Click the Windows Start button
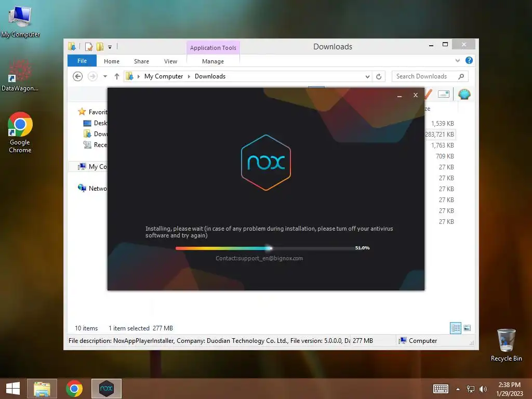Image resolution: width=532 pixels, height=399 pixels. point(13,389)
